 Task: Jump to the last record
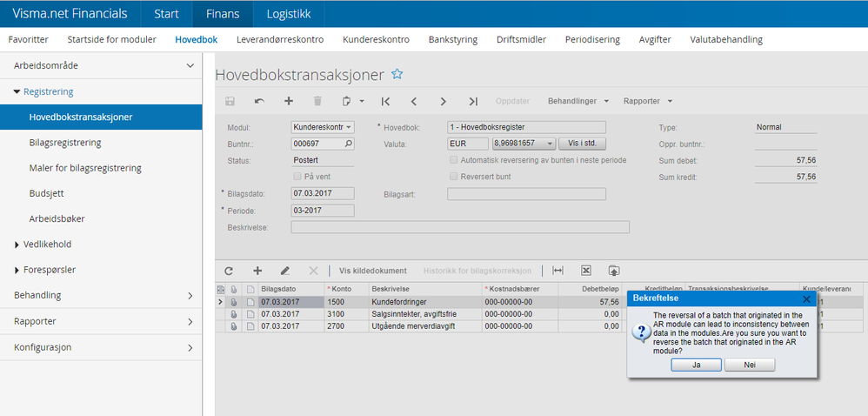(472, 101)
